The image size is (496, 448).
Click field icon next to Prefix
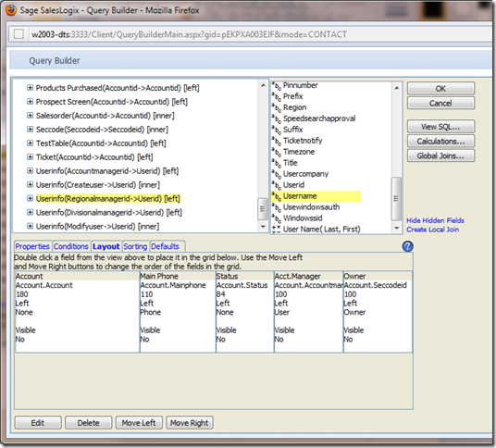(277, 96)
